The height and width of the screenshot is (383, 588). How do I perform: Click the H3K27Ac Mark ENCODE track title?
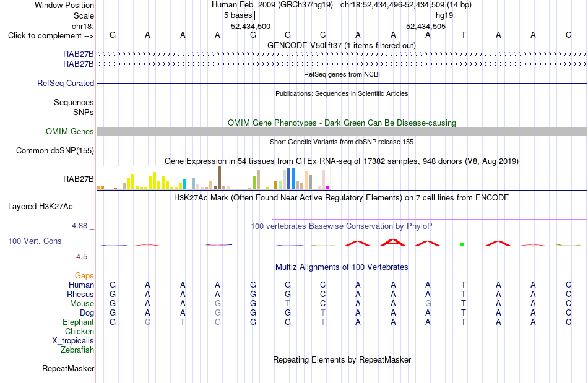[x=342, y=197]
